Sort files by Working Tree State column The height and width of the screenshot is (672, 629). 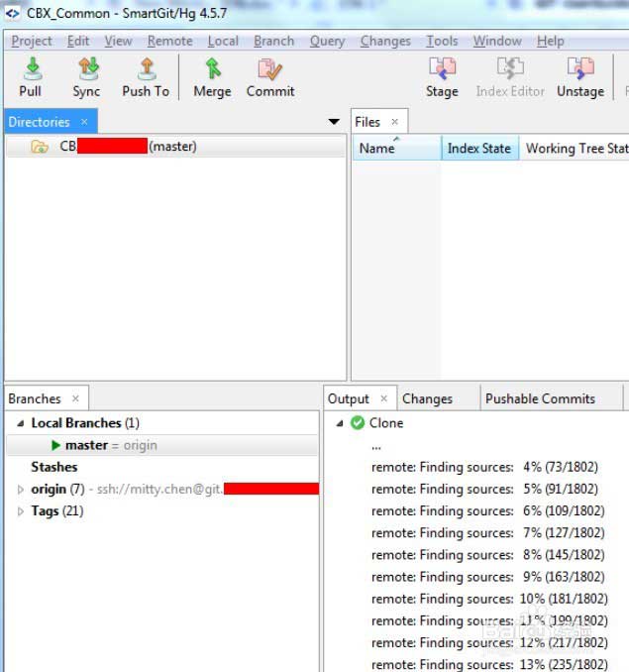[x=575, y=149]
